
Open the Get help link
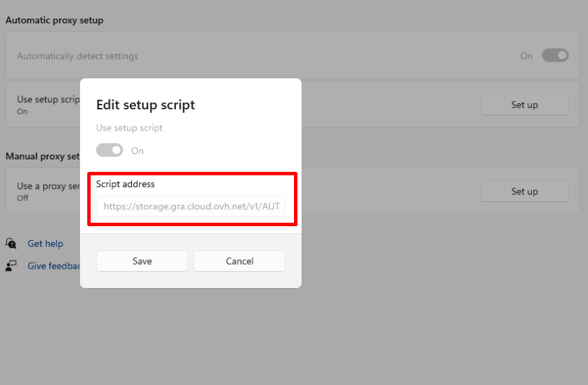pos(45,243)
